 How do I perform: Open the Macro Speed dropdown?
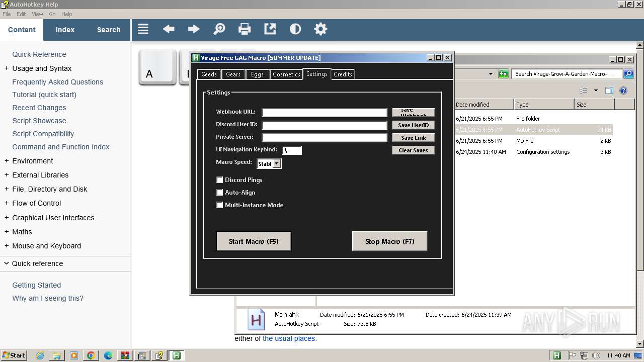[276, 163]
